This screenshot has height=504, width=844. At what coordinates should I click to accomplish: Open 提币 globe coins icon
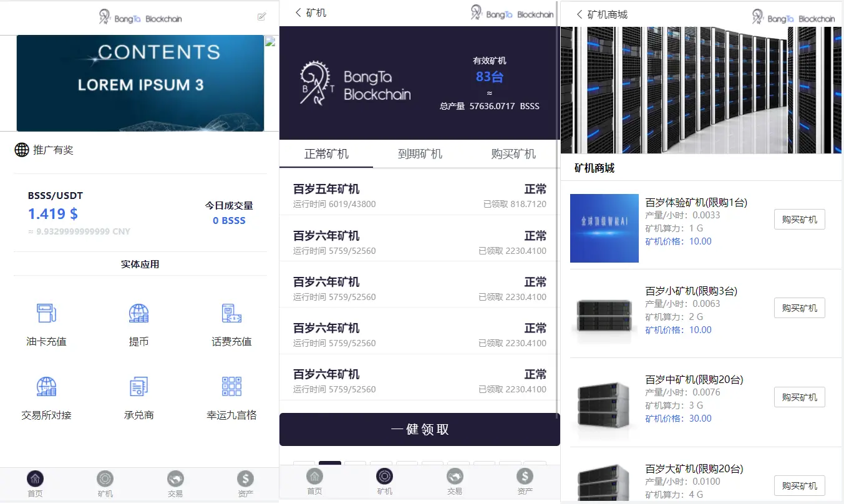pos(138,313)
